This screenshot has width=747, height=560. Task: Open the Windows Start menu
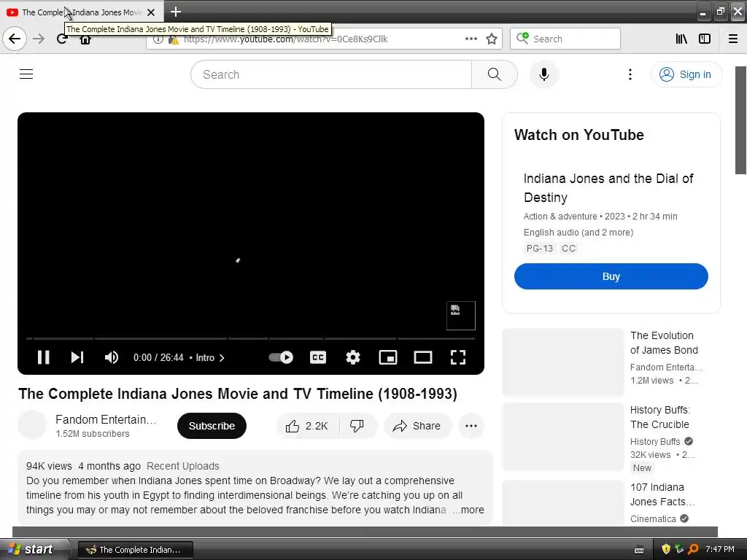34,549
